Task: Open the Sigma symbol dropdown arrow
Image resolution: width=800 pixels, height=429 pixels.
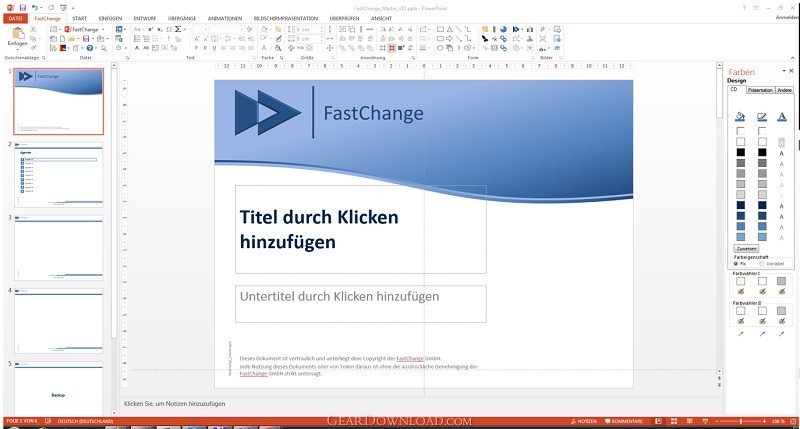Action: (185, 30)
